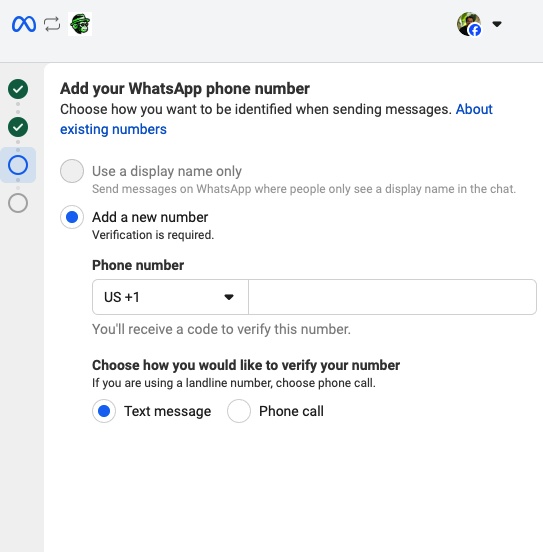Select Use a display name only option
The height and width of the screenshot is (552, 543).
coord(72,171)
